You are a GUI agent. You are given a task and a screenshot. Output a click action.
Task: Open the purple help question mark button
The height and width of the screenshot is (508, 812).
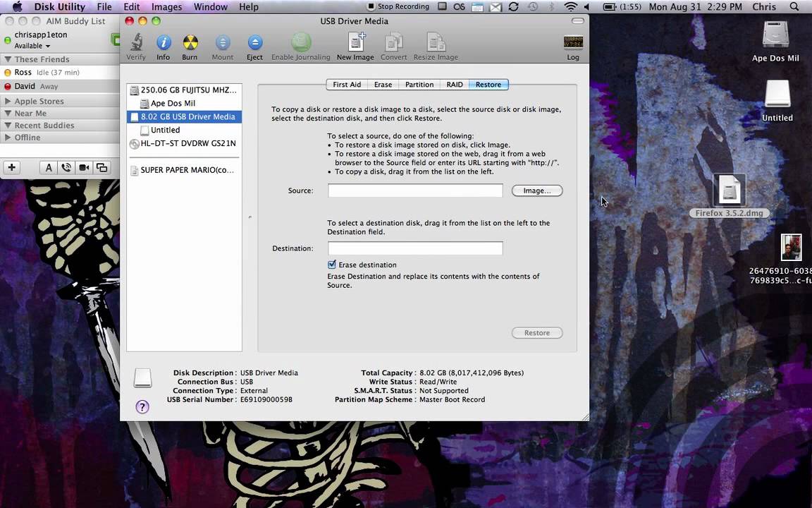[142, 407]
